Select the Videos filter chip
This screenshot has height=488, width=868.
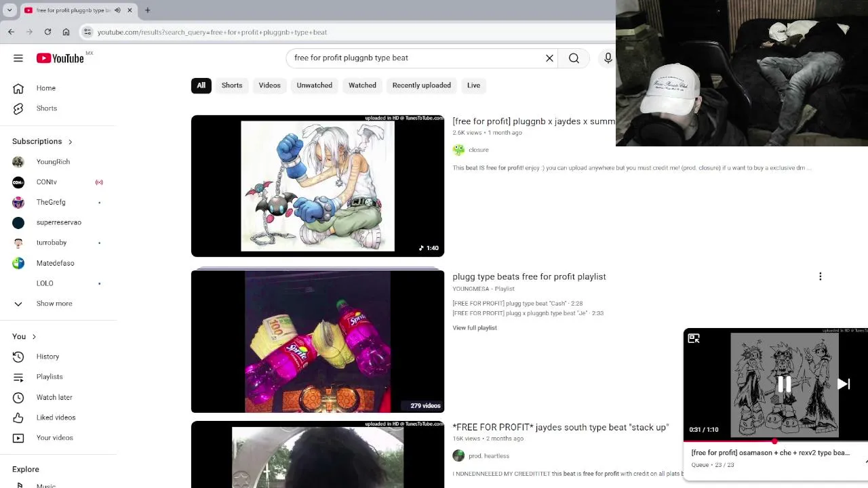(269, 85)
